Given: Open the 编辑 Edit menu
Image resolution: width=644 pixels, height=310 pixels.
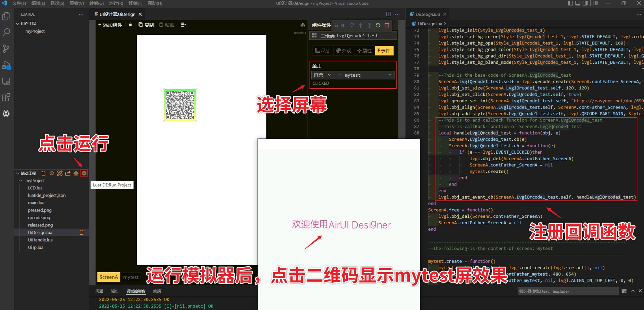Looking at the screenshot, I should [x=38, y=3].
